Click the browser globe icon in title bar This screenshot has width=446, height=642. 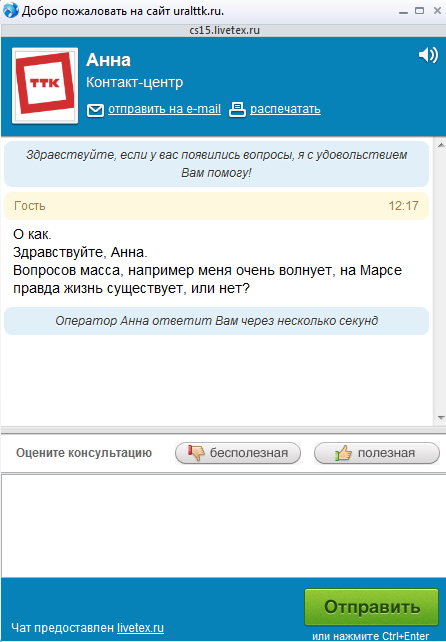11,10
